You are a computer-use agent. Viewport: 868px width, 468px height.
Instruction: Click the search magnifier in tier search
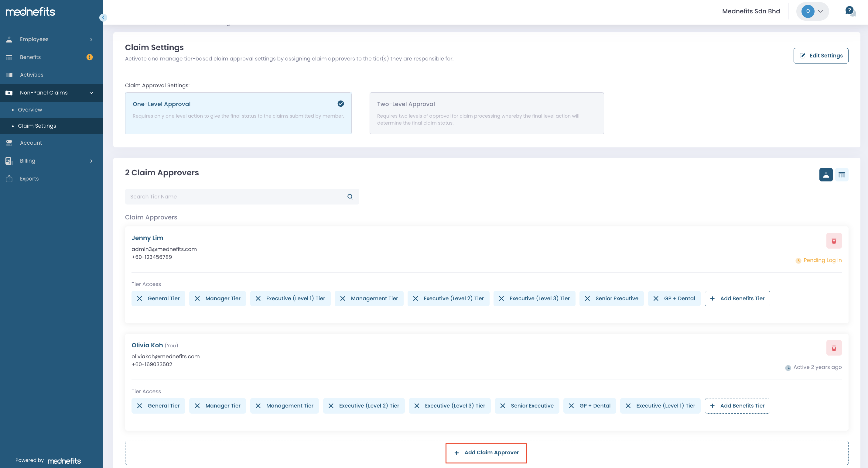tap(350, 197)
